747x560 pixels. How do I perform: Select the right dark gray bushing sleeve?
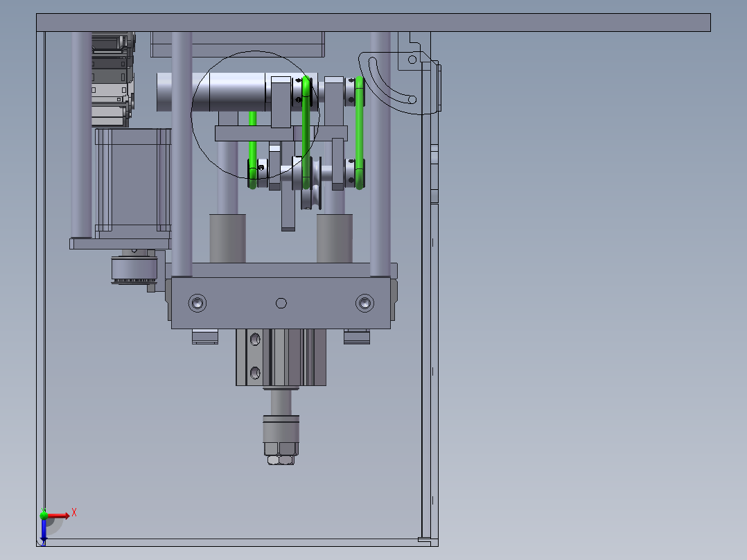tap(335, 238)
